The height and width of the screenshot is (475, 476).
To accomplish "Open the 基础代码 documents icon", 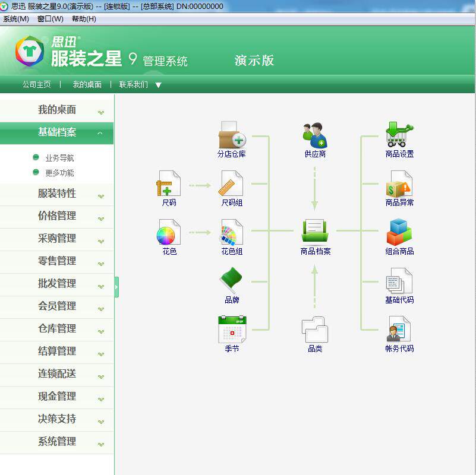I will (x=399, y=281).
